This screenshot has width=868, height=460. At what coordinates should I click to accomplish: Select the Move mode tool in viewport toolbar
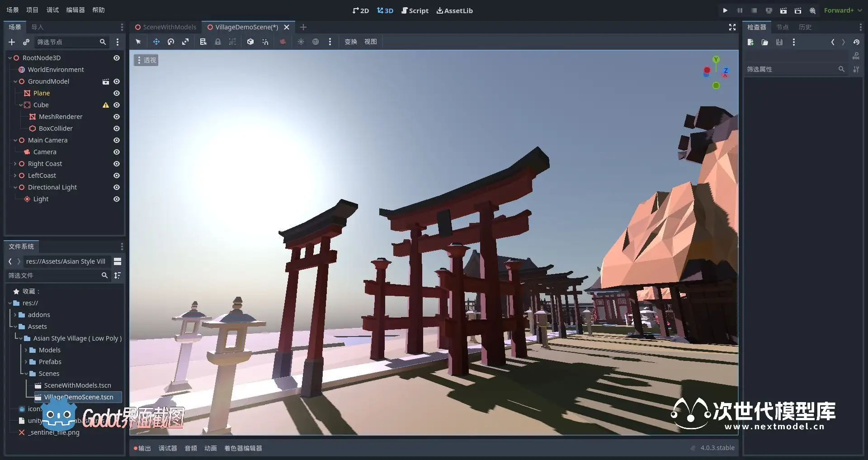[x=156, y=42]
